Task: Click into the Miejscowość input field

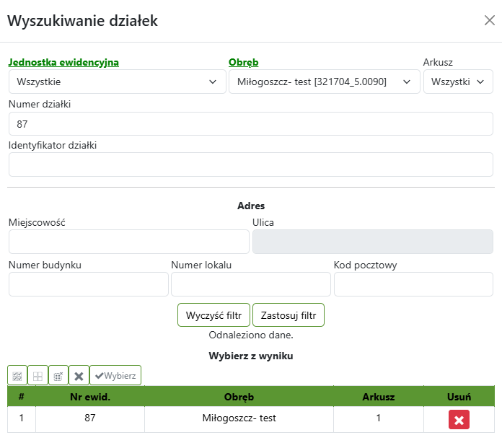Action: tap(128, 242)
